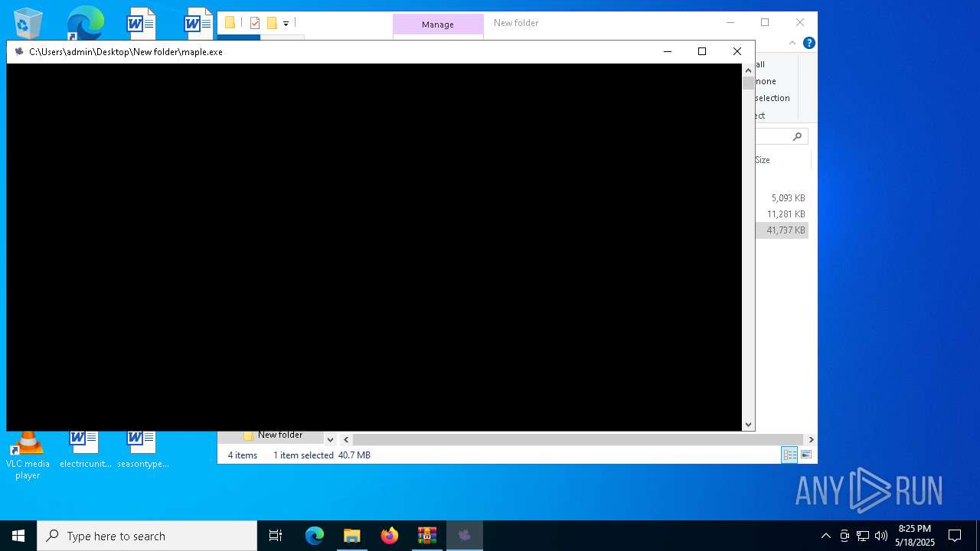Minimize the maple.exe console window
Screen dimensions: 980x551
point(667,51)
